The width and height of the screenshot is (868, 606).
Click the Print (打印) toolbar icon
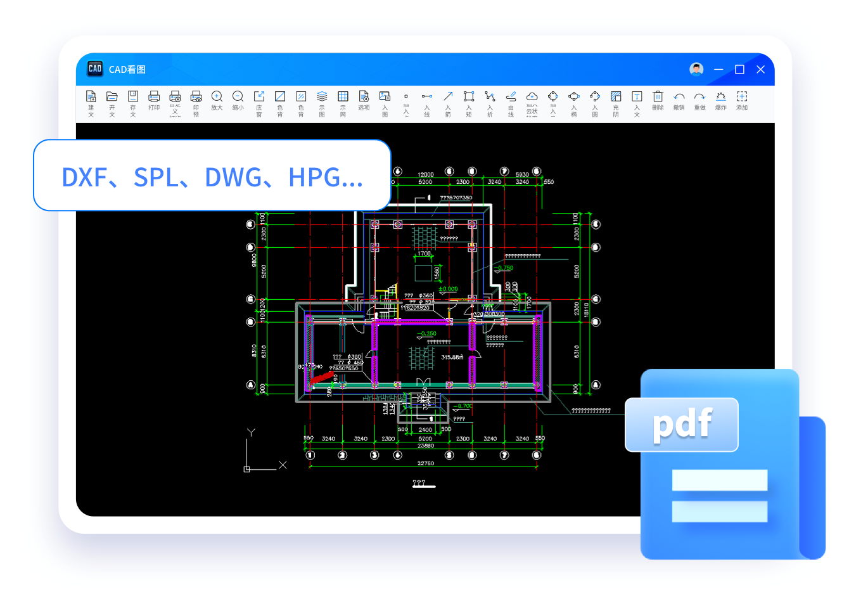pos(154,97)
